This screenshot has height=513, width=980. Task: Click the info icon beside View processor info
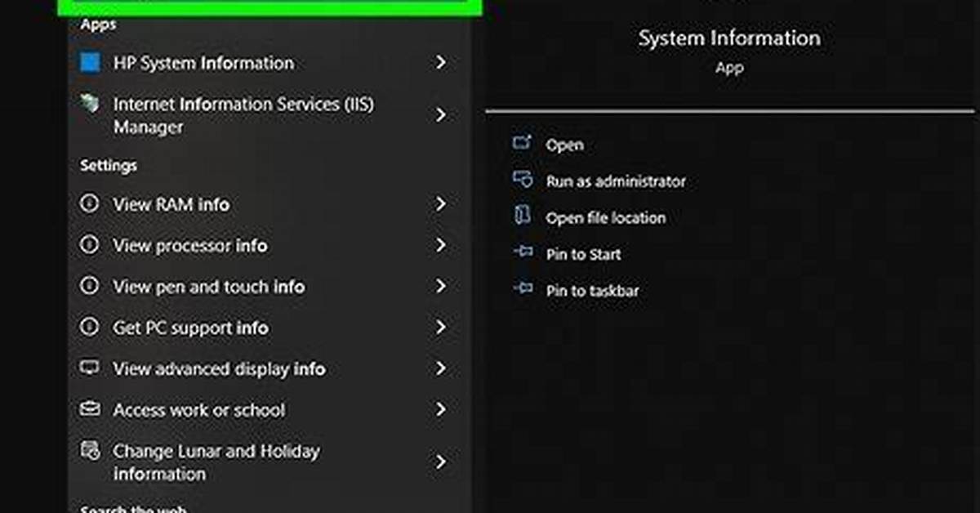click(89, 244)
